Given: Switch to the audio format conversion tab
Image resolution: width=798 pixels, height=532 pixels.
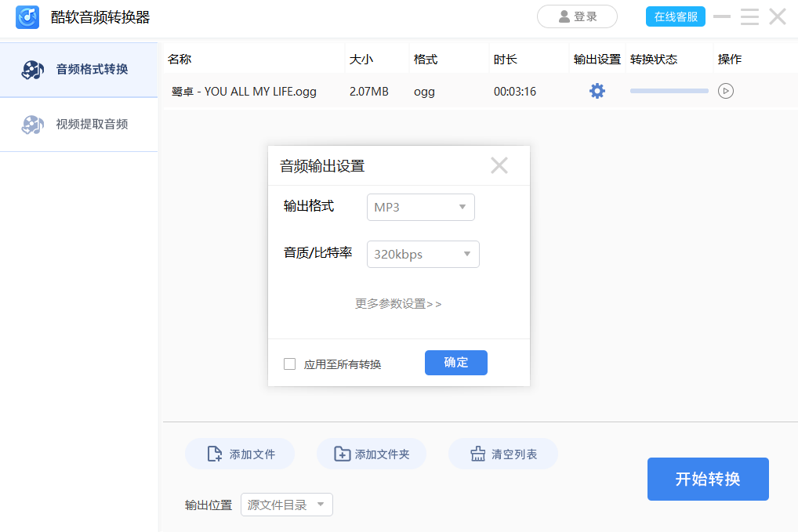Looking at the screenshot, I should (79, 69).
